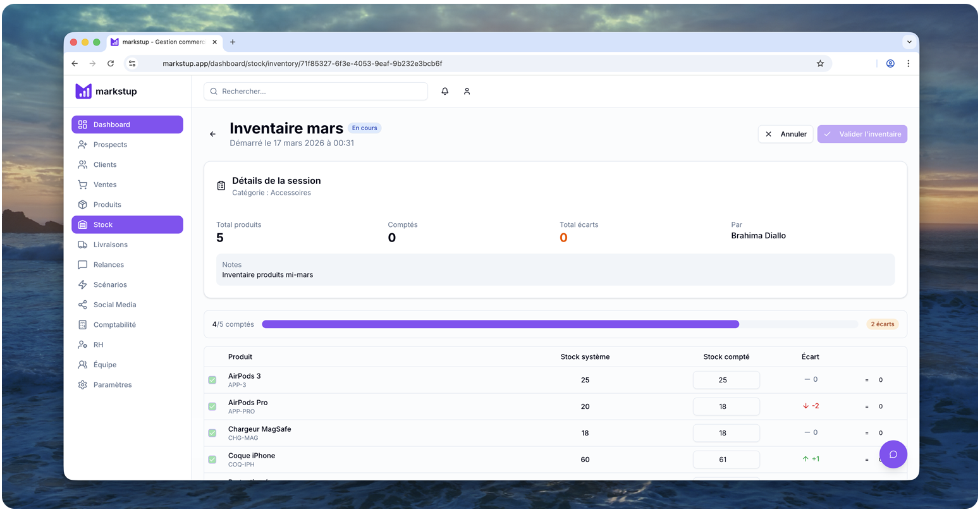The image size is (980, 512).
Task: Select the Comptabilité calculator icon
Action: pyautogui.click(x=84, y=324)
